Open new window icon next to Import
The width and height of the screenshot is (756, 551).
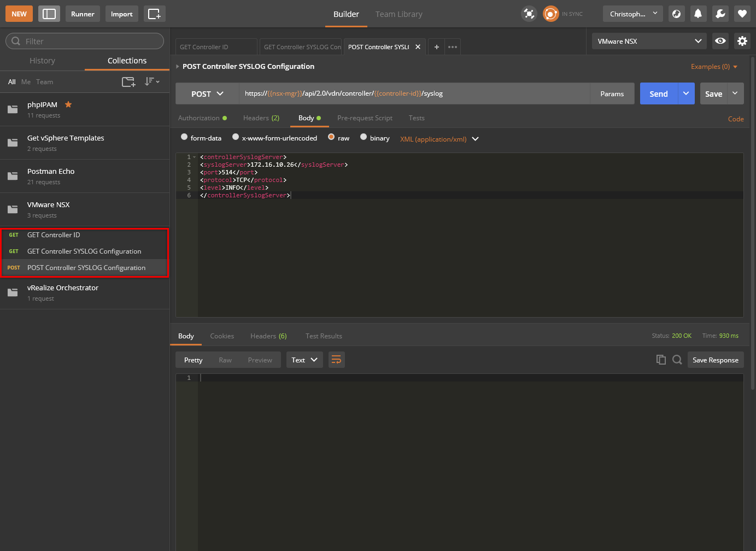(x=154, y=14)
